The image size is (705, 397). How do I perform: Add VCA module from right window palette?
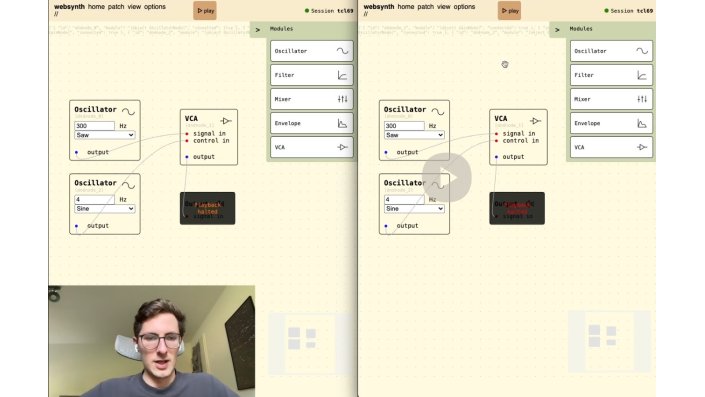[x=611, y=147]
